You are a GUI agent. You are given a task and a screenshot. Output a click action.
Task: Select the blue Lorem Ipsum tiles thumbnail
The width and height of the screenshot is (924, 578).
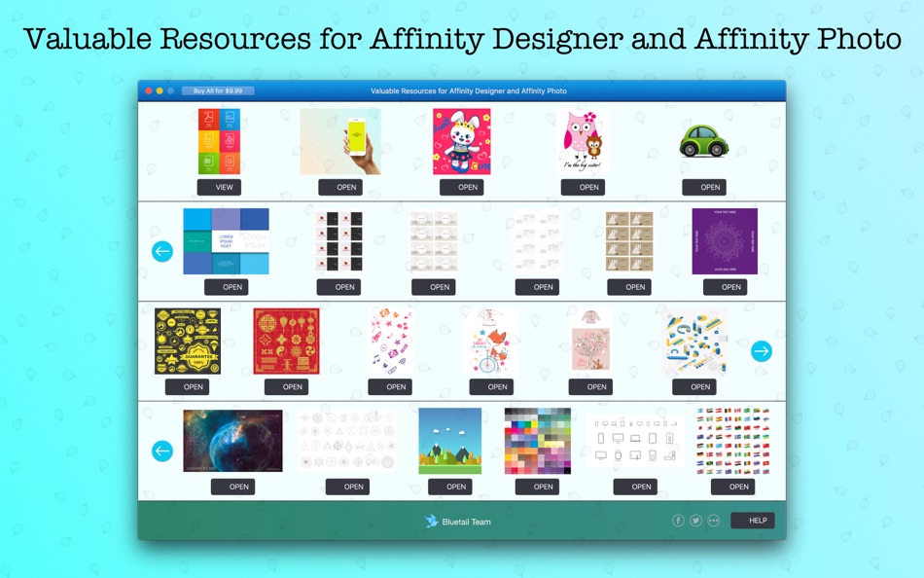point(227,241)
